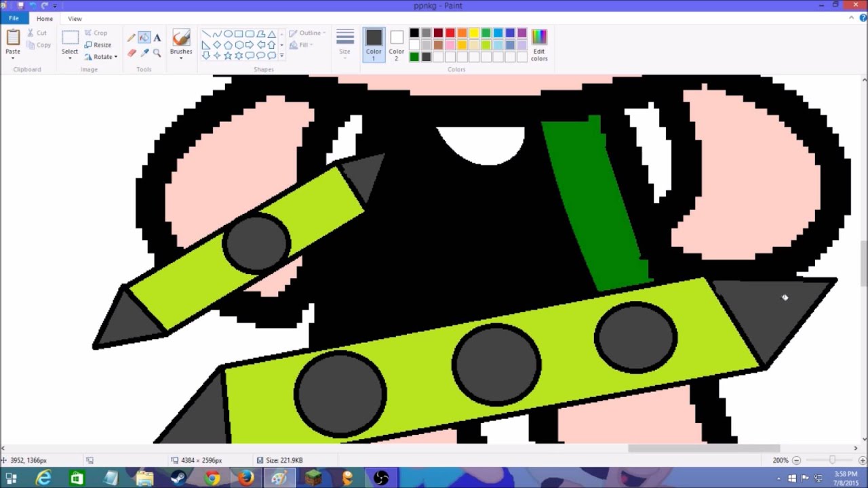Click the Brushes icon
This screenshot has height=488, width=868.
click(x=181, y=38)
